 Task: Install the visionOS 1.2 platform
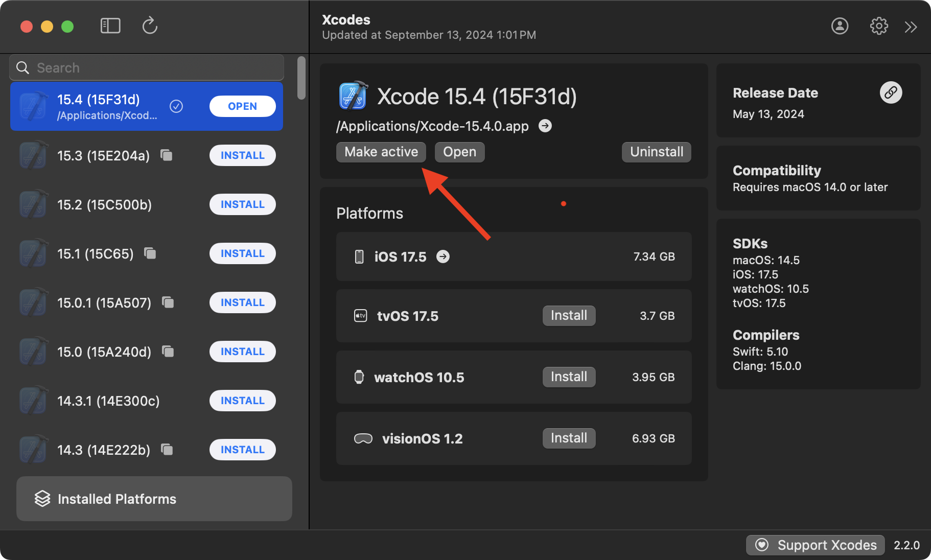pos(569,438)
